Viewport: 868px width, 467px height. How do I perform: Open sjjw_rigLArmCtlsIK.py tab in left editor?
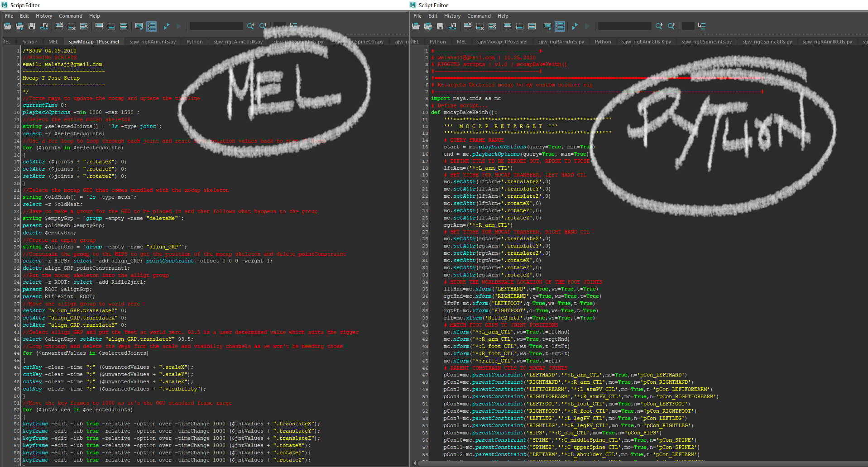click(x=238, y=42)
